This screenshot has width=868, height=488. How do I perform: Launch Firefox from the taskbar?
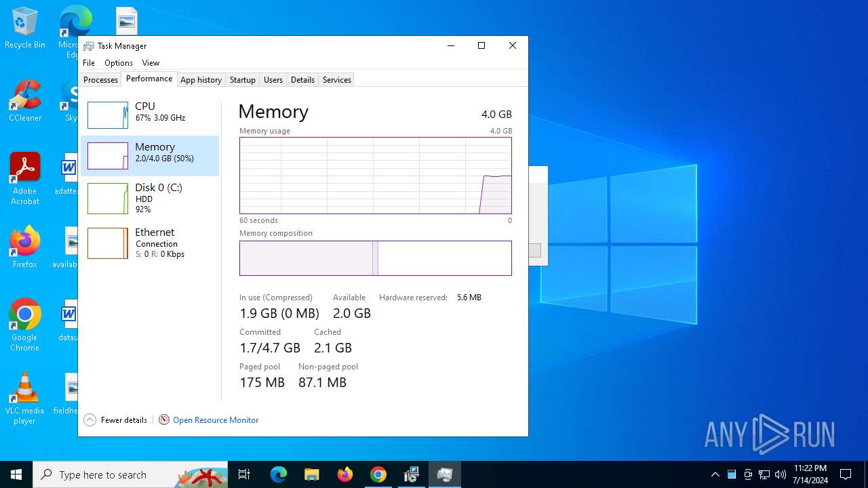[x=345, y=474]
